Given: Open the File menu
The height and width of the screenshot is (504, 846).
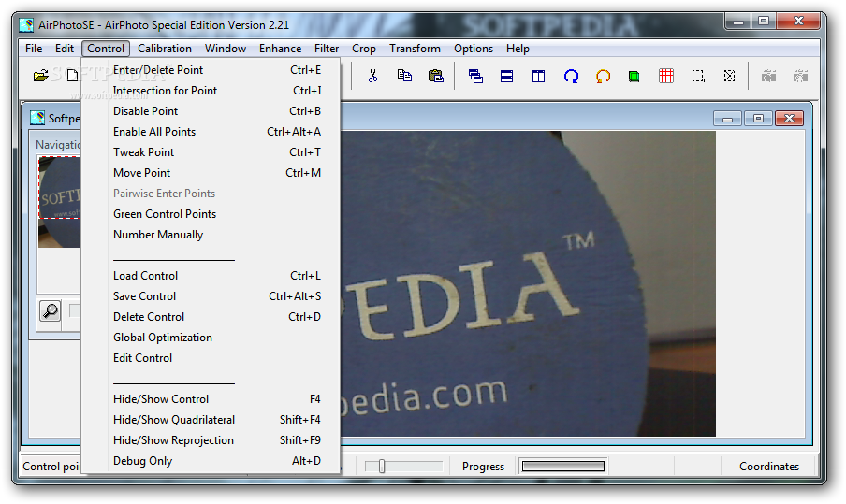Looking at the screenshot, I should 34,49.
